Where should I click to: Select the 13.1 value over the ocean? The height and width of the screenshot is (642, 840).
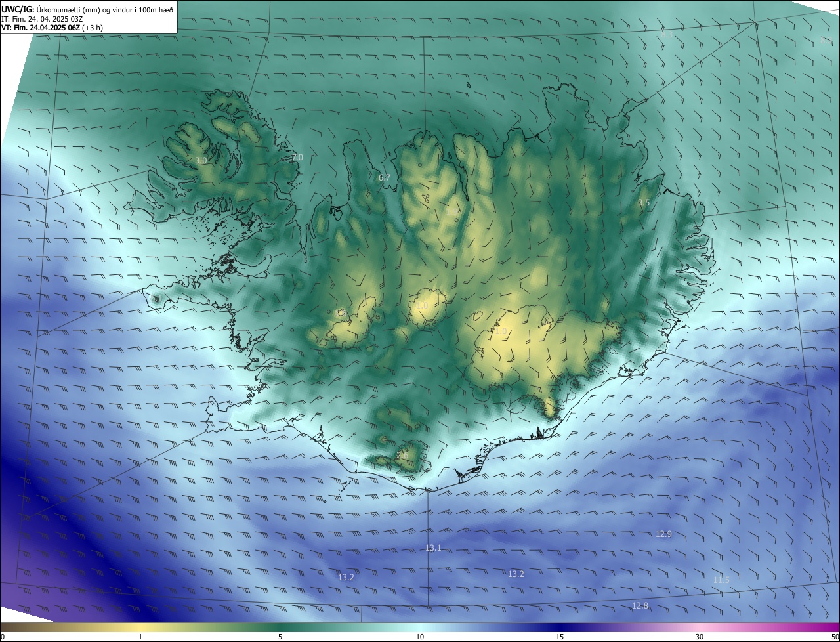pyautogui.click(x=433, y=547)
